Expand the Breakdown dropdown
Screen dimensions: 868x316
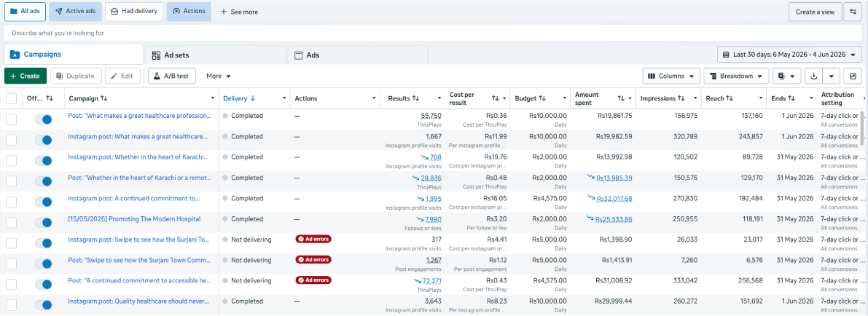tap(736, 76)
